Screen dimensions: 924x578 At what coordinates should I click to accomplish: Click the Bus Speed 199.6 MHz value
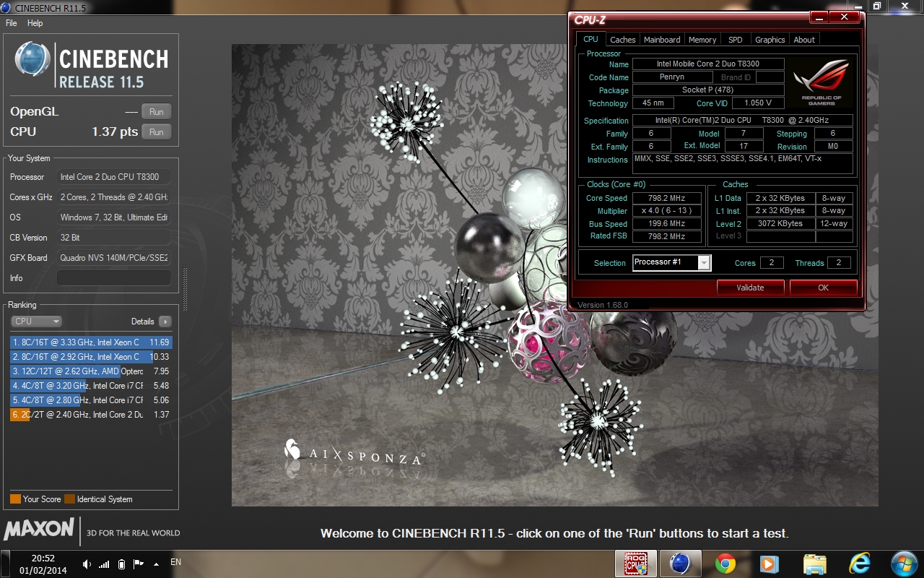pos(667,224)
